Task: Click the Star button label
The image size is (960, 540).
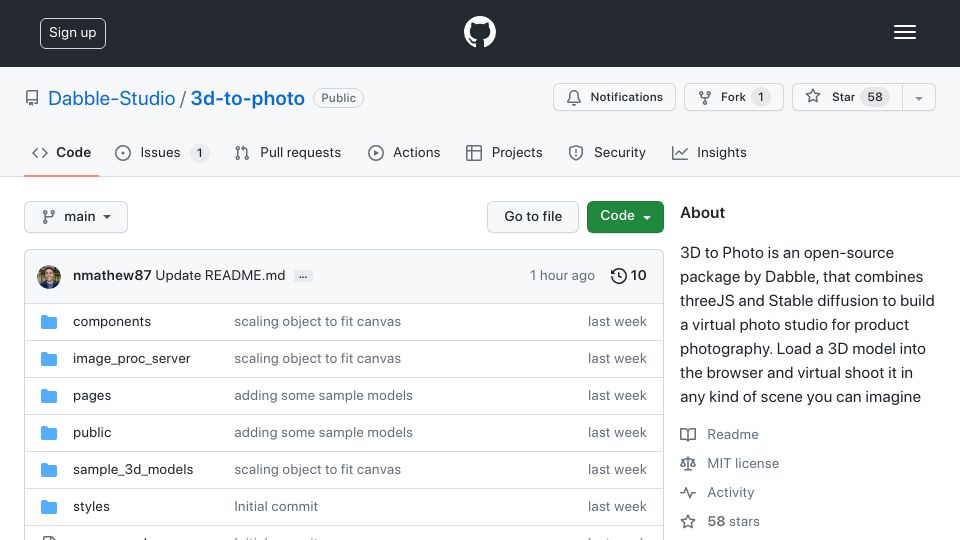Action: pyautogui.click(x=843, y=97)
